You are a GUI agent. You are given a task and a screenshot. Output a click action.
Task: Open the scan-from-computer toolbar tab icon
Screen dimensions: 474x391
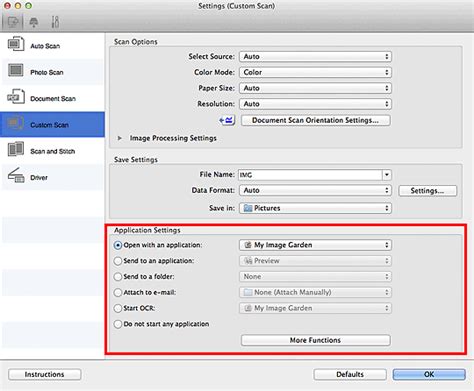pos(12,22)
